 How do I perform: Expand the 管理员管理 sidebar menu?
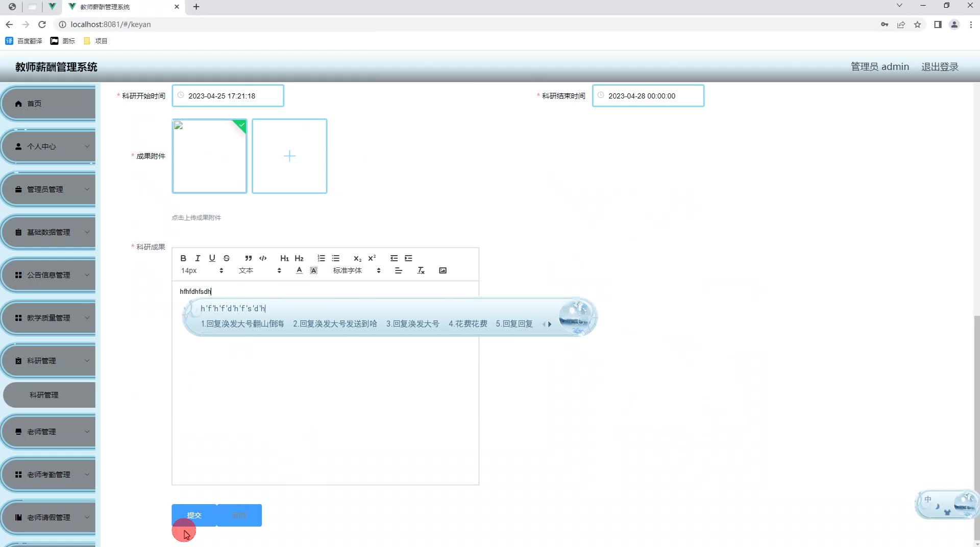[48, 189]
